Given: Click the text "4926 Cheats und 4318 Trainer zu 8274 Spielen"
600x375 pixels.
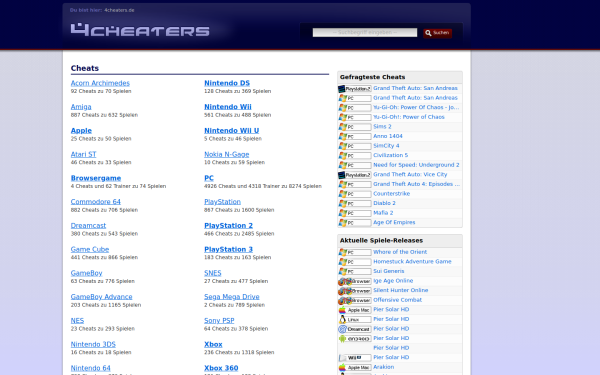Looking at the screenshot, I should point(263,186).
